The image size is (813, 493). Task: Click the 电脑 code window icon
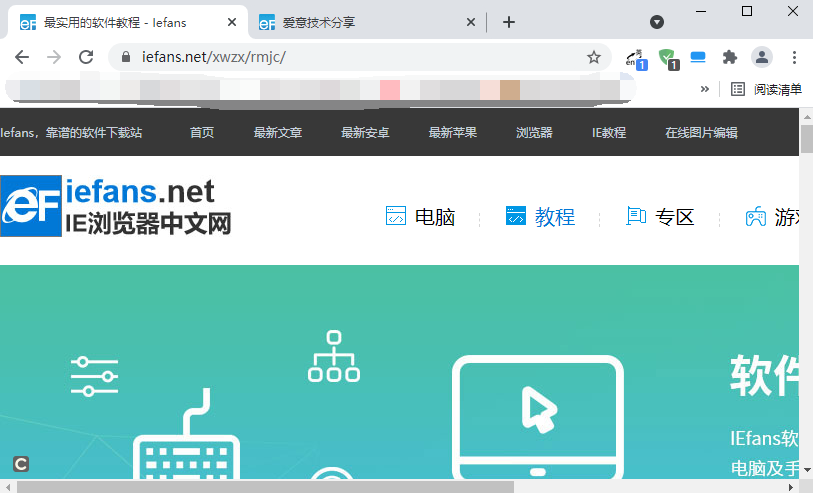(396, 216)
